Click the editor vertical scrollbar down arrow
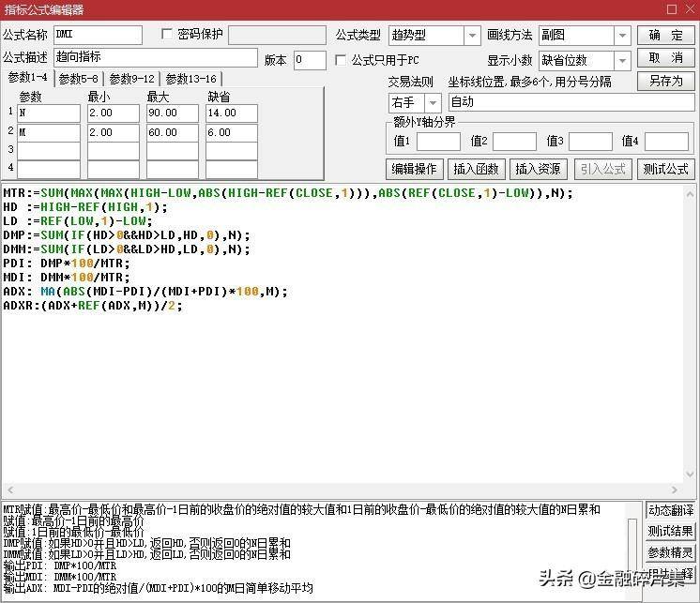700x603 pixels. point(690,474)
